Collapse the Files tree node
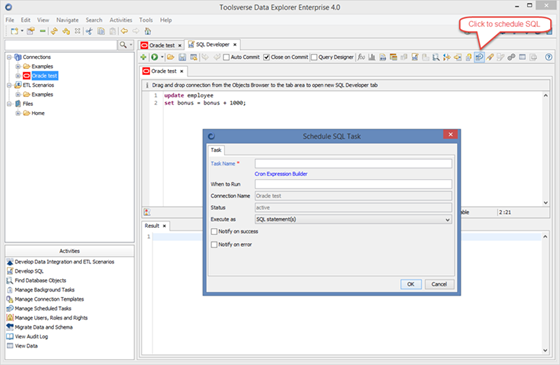The height and width of the screenshot is (365, 560). coord(9,104)
